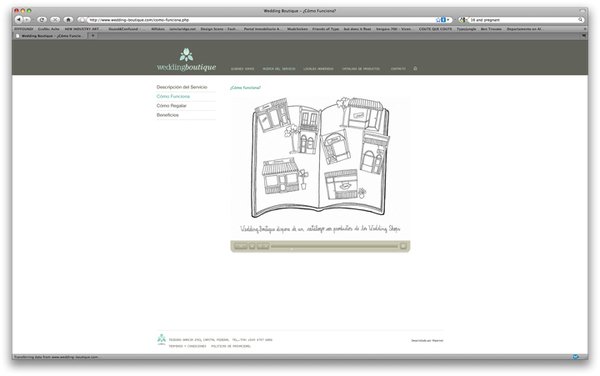The width and height of the screenshot is (600, 376).
Task: Select Cómo Regalar in the sidebar menu
Action: 171,106
